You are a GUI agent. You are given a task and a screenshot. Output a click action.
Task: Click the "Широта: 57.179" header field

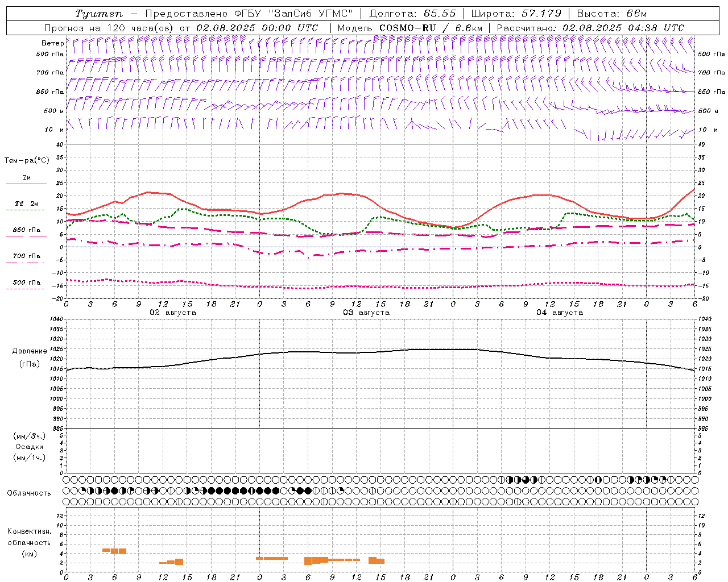click(x=516, y=14)
